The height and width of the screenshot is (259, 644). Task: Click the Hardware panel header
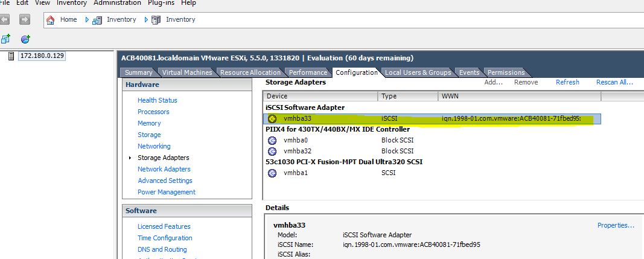pyautogui.click(x=187, y=85)
